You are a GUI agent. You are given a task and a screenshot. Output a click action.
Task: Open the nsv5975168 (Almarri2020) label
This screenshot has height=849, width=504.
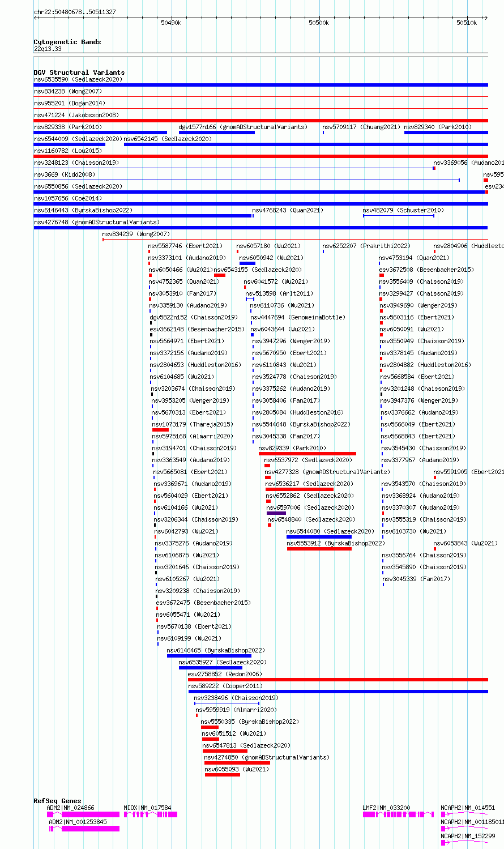(x=192, y=436)
